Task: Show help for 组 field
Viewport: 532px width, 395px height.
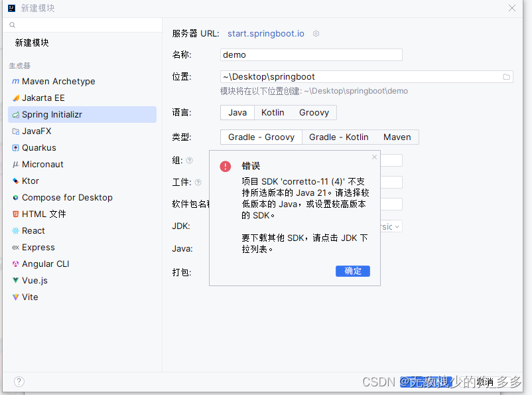Action: 190,161
